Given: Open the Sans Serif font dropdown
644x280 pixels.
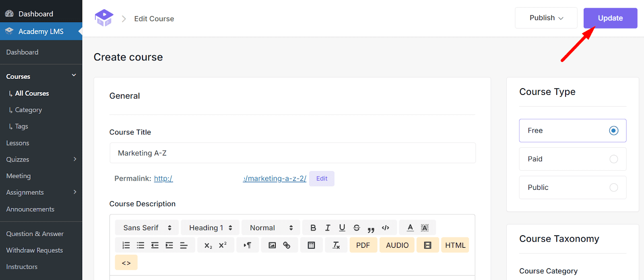Looking at the screenshot, I should point(147,228).
